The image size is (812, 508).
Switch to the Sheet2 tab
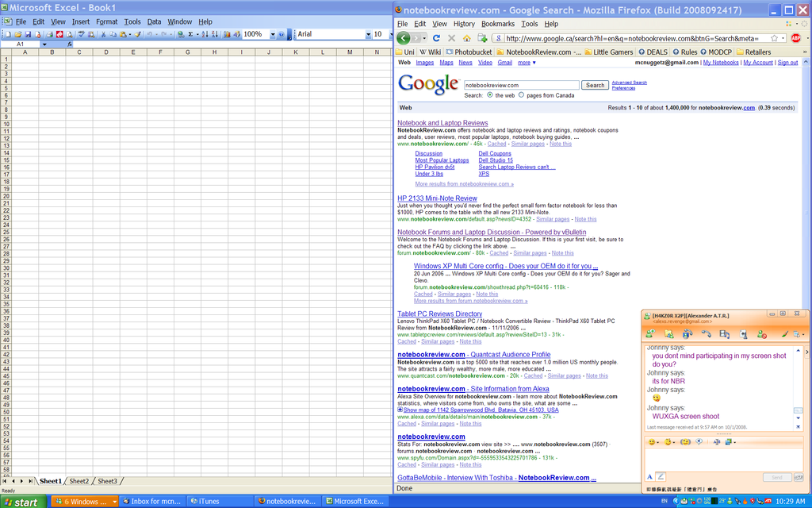pyautogui.click(x=79, y=481)
